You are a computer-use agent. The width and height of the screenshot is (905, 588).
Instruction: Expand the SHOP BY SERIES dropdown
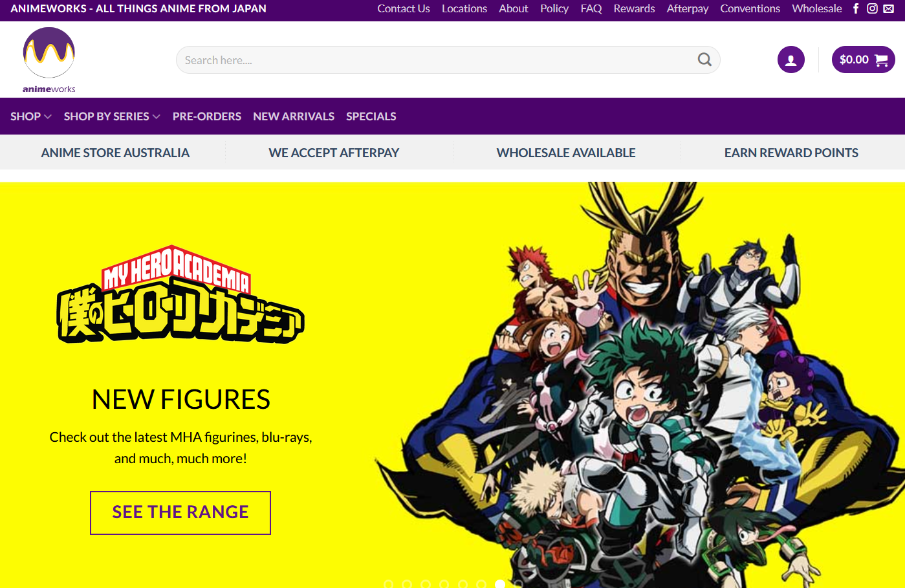click(111, 116)
